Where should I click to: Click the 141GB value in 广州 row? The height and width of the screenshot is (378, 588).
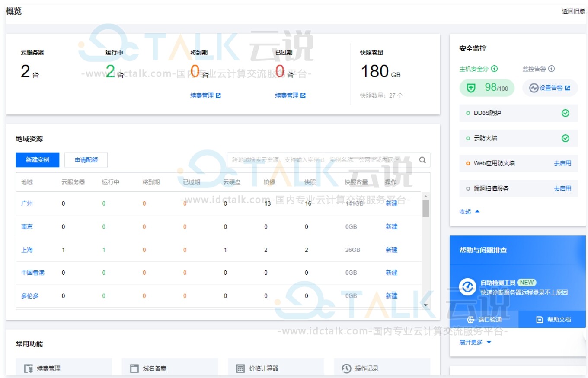(354, 203)
